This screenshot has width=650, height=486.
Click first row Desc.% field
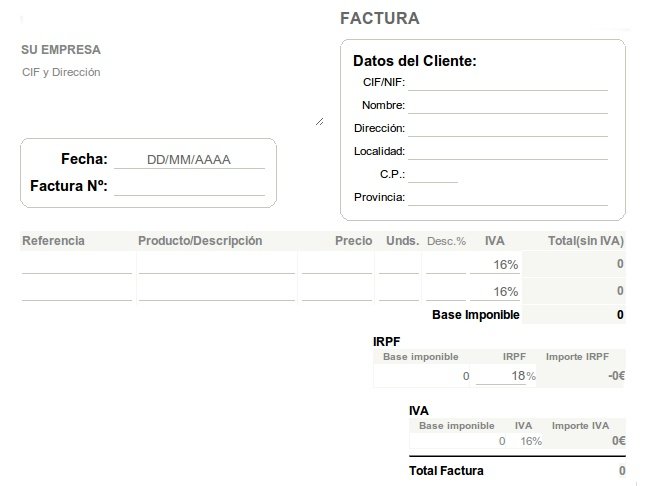(444, 265)
